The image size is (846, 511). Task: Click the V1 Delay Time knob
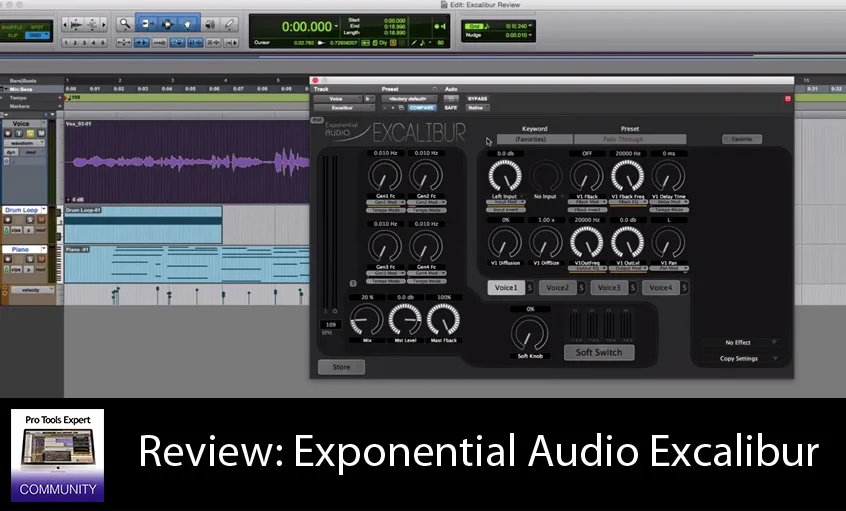pyautogui.click(x=668, y=176)
